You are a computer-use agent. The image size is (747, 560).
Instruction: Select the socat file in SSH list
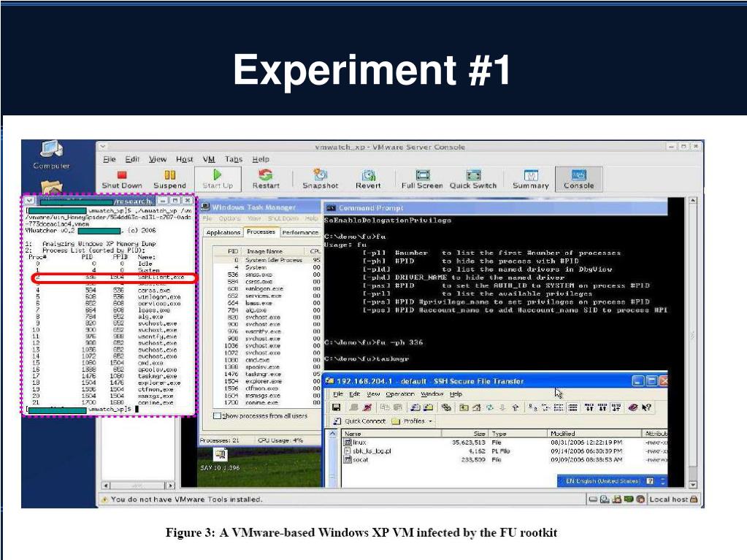point(356,459)
